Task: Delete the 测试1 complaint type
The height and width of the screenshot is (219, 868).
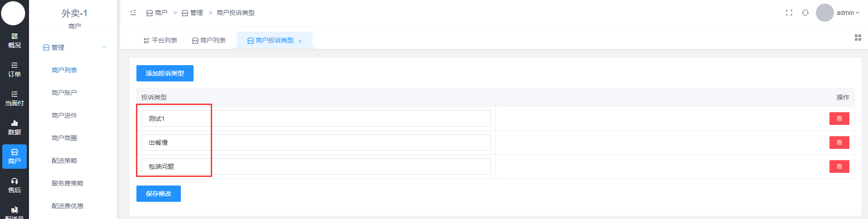Action: click(x=839, y=119)
